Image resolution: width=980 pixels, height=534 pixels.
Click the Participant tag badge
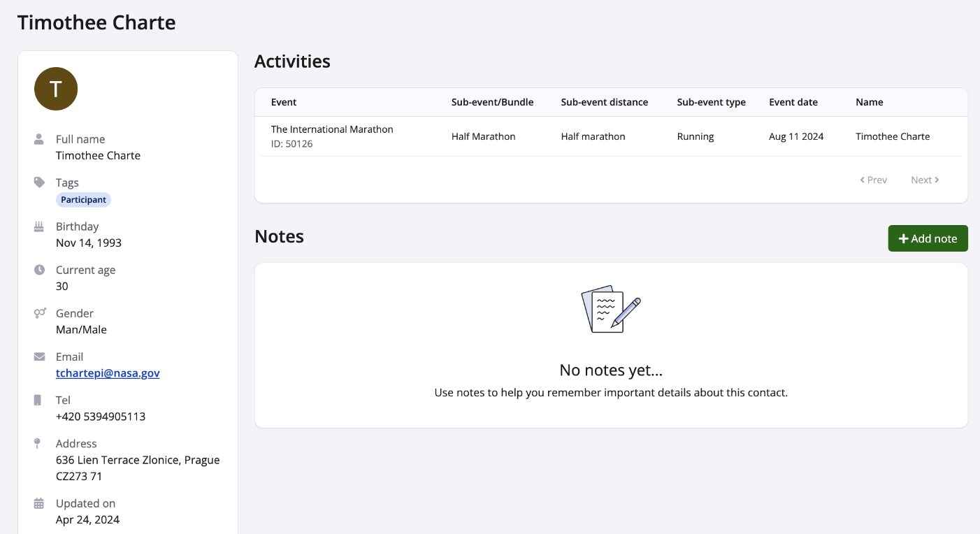(x=83, y=200)
